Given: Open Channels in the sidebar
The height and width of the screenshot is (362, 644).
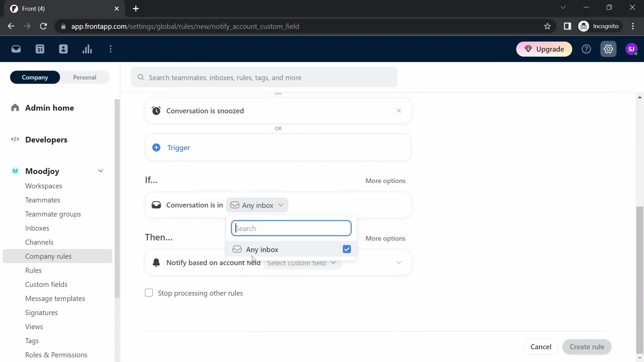Looking at the screenshot, I should [39, 242].
